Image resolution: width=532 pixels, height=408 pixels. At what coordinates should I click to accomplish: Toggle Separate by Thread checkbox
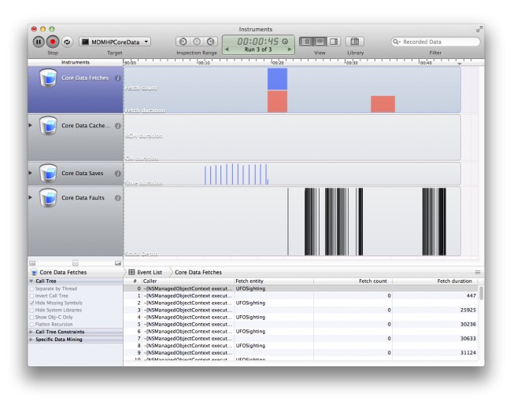click(x=32, y=289)
